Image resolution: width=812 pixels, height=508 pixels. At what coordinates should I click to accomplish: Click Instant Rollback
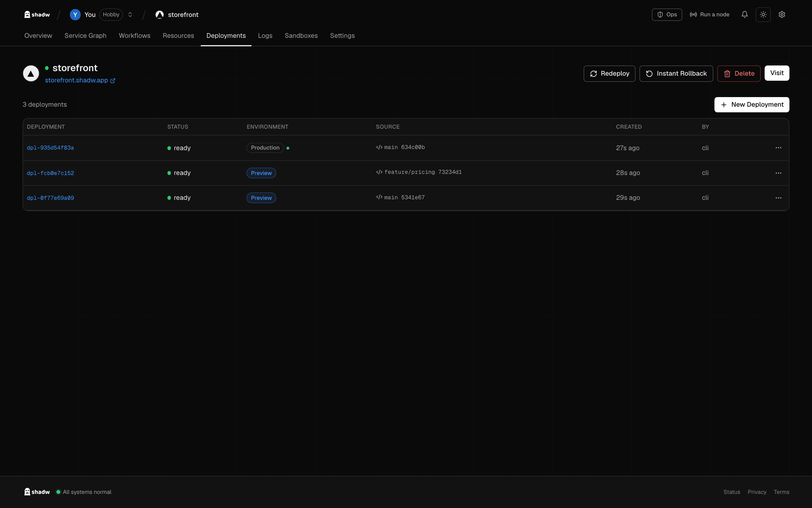[676, 74]
